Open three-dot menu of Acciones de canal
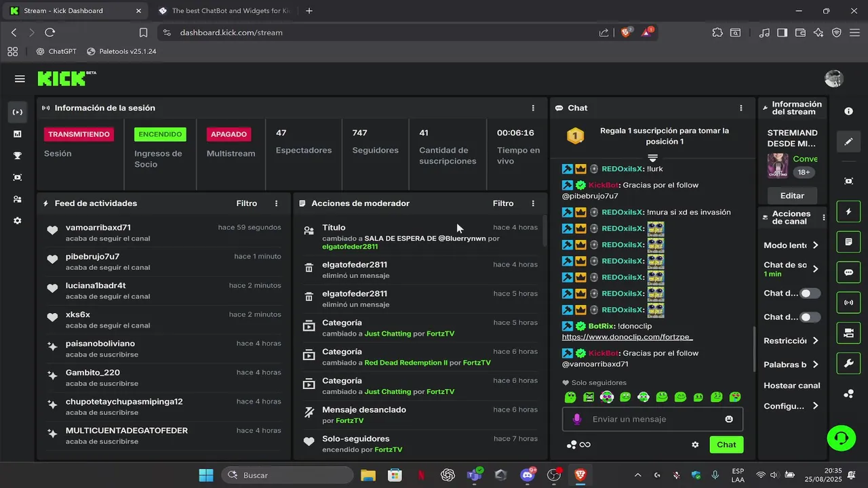868x488 pixels. click(824, 218)
